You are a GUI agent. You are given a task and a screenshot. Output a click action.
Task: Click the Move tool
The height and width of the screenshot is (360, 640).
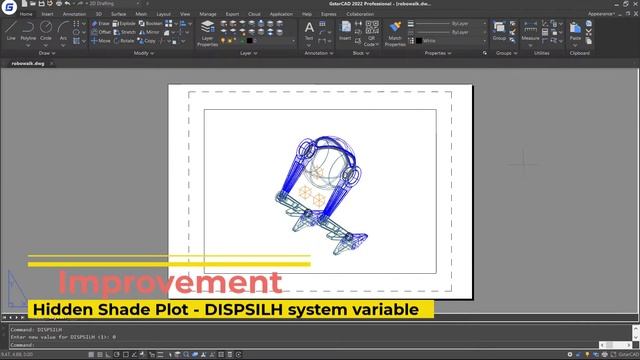(x=100, y=41)
